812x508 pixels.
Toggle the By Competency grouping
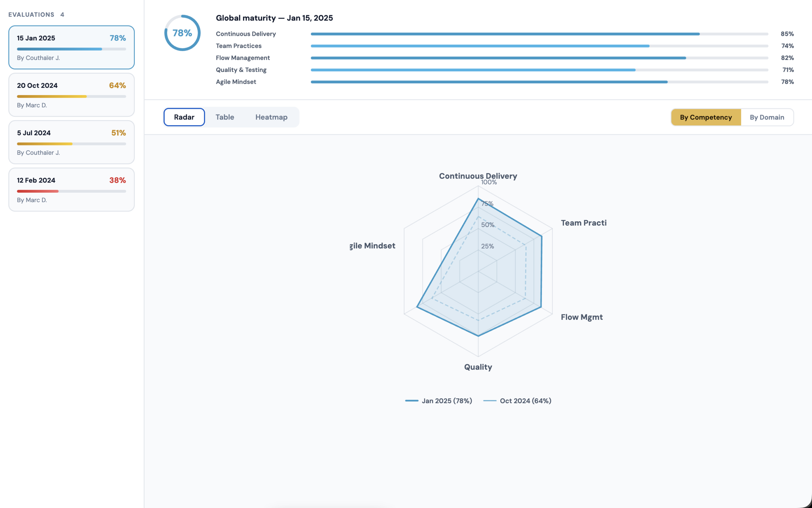(x=705, y=117)
